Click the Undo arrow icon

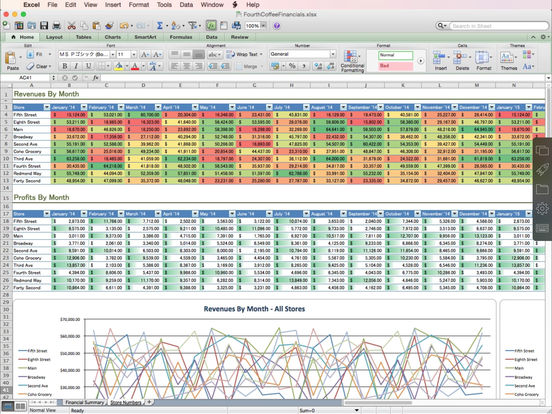point(124,25)
